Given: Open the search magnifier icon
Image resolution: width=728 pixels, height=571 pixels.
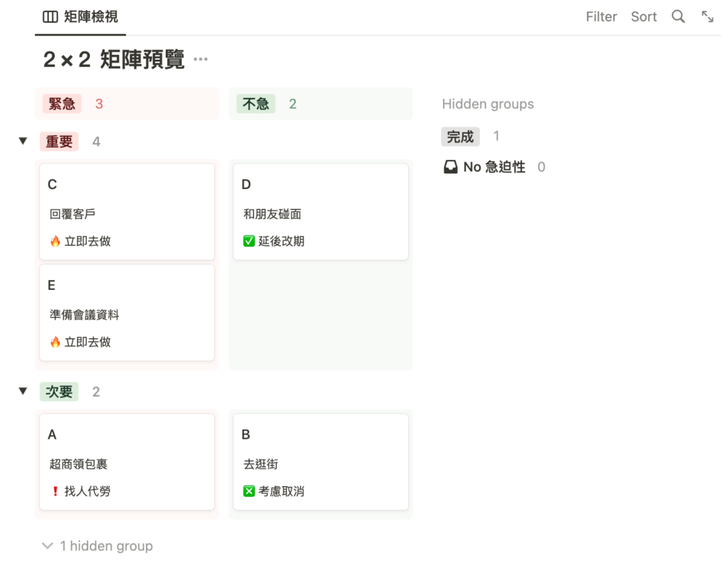Looking at the screenshot, I should pyautogui.click(x=678, y=16).
